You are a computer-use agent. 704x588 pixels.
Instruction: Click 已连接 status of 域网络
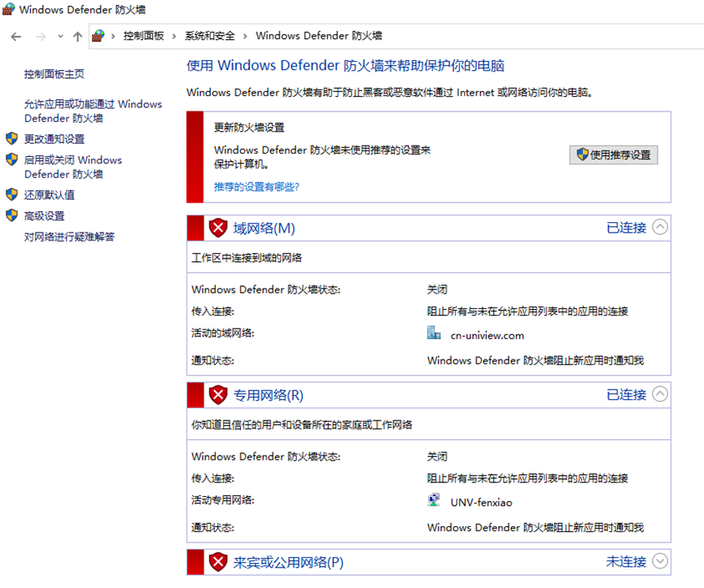[x=627, y=228]
